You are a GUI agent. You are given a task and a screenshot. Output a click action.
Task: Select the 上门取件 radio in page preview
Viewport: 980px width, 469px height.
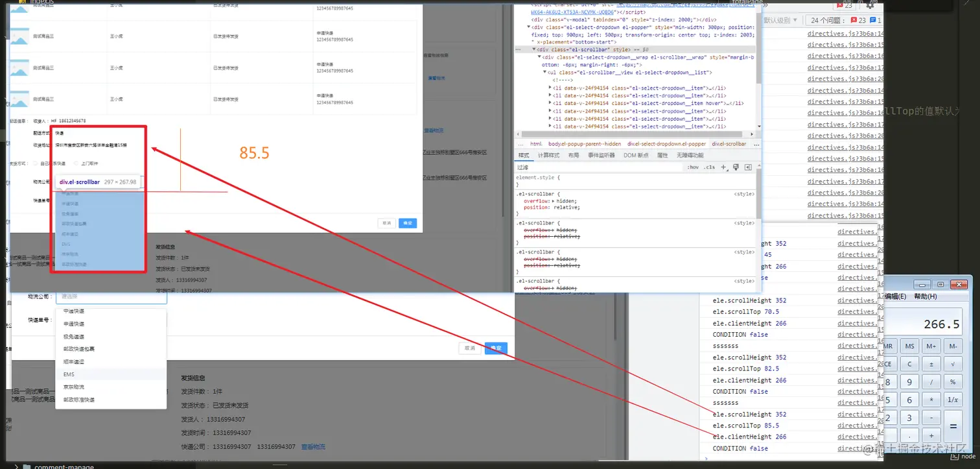pos(76,163)
